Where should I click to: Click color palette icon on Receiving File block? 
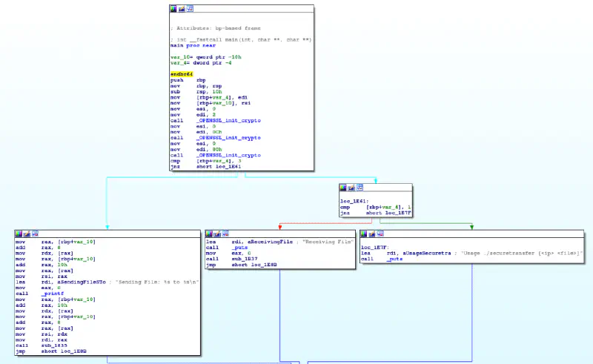click(210, 234)
